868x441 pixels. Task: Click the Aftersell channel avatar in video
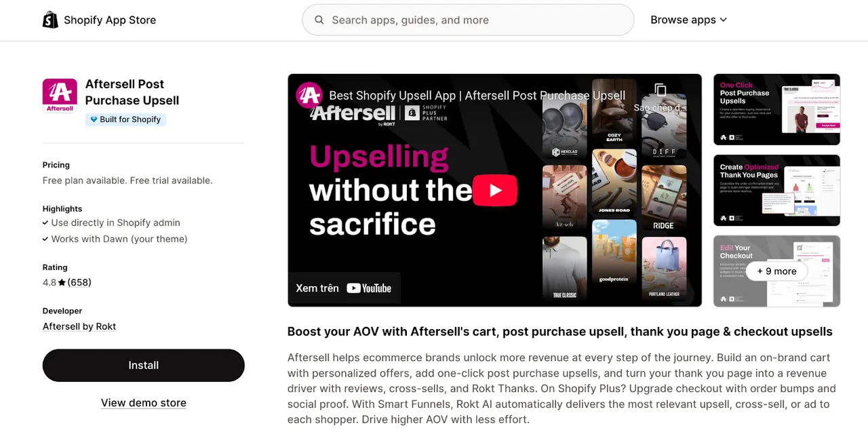coord(309,96)
